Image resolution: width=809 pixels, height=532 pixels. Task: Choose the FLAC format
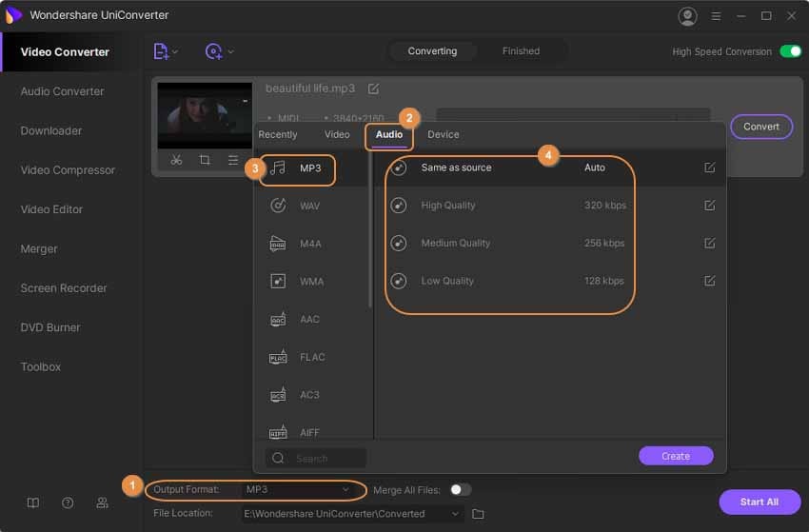pos(312,357)
